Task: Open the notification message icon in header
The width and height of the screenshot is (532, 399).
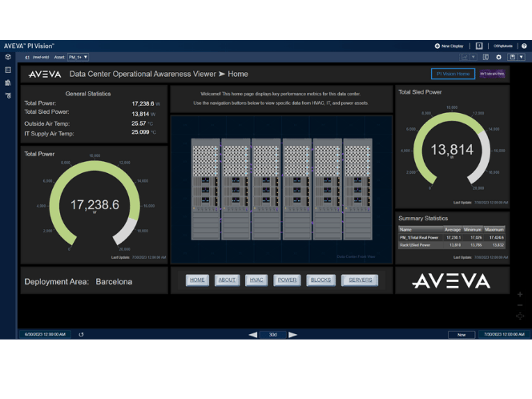Action: click(x=479, y=46)
